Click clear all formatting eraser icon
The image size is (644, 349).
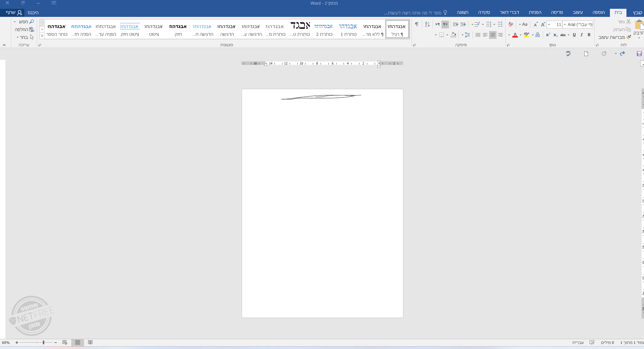tap(511, 24)
